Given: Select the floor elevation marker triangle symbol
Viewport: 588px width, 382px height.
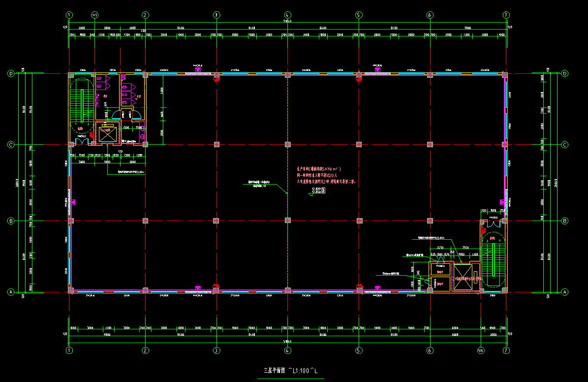Looking at the screenshot, I should 311,194.
